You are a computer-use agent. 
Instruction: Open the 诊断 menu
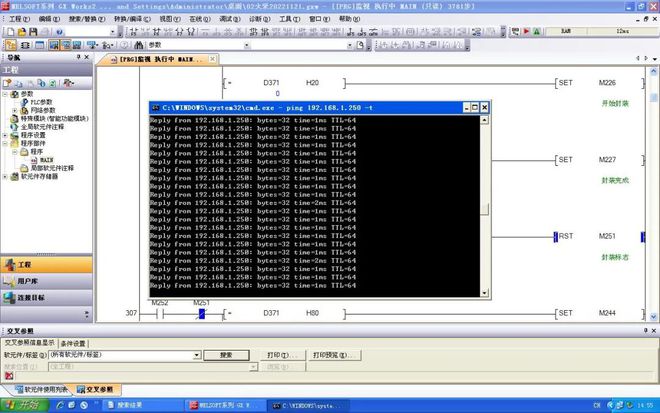260,19
